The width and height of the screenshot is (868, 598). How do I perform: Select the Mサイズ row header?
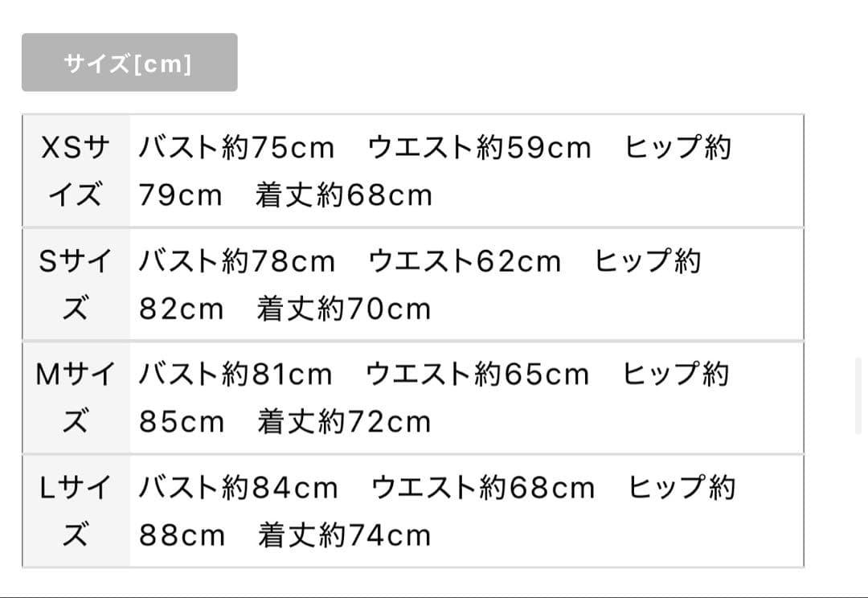point(76,398)
